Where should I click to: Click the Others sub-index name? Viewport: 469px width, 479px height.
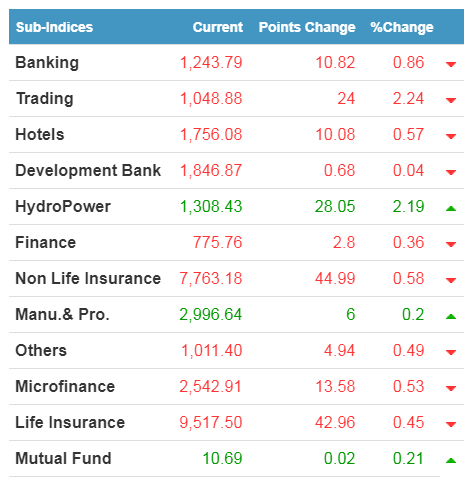[41, 350]
